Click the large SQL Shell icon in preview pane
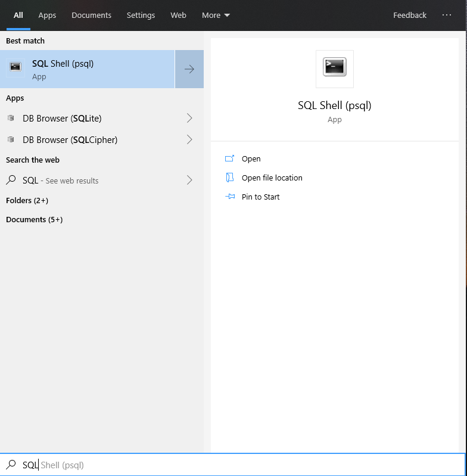The width and height of the screenshot is (467, 476). coord(334,67)
